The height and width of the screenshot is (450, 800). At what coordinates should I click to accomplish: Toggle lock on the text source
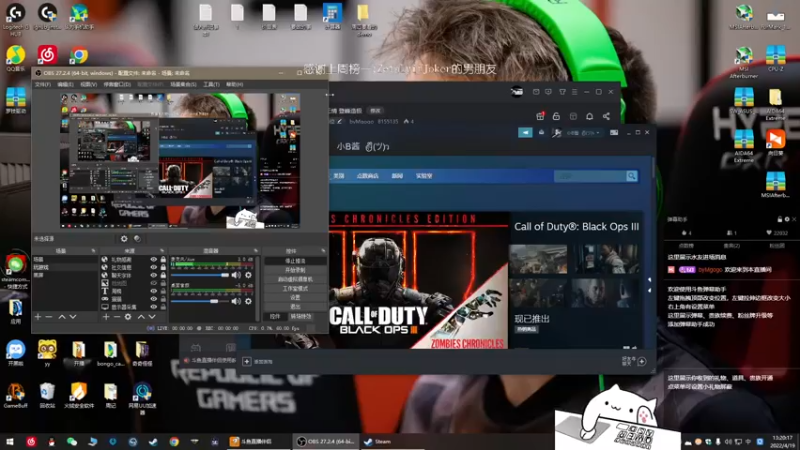click(x=163, y=291)
